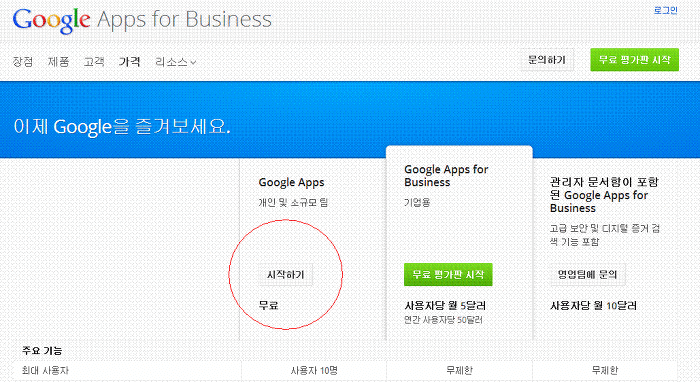Click the 개인 및 소규모 팀 text

[293, 203]
